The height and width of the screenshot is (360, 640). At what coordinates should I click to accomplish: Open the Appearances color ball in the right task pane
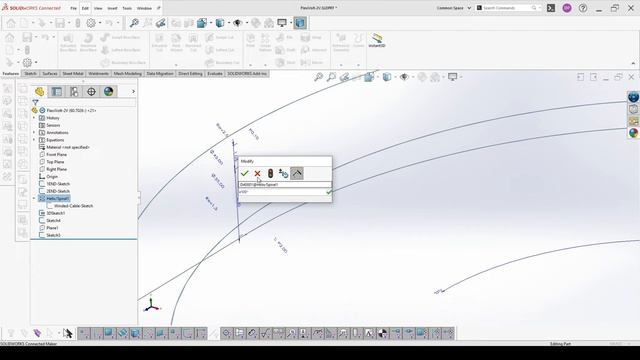tap(633, 133)
